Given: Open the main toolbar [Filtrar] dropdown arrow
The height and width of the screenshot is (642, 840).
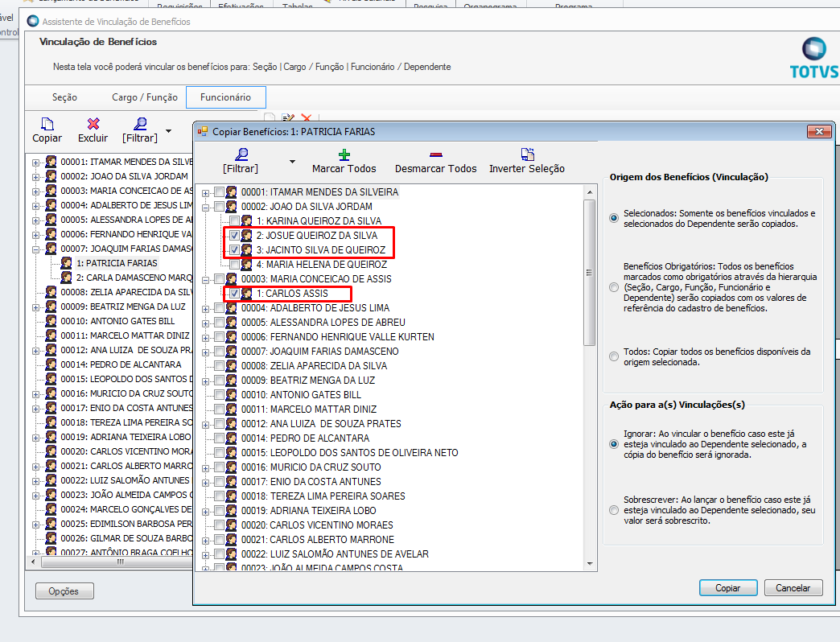Looking at the screenshot, I should point(168,131).
